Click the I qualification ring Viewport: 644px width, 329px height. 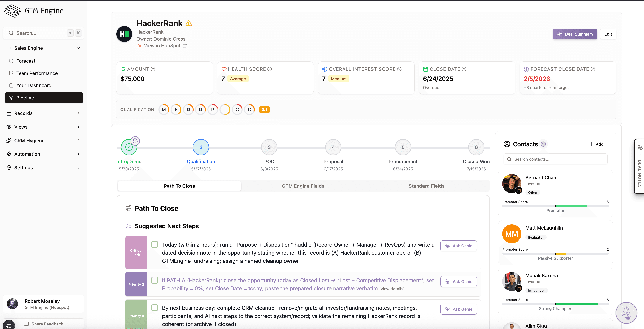tap(225, 110)
